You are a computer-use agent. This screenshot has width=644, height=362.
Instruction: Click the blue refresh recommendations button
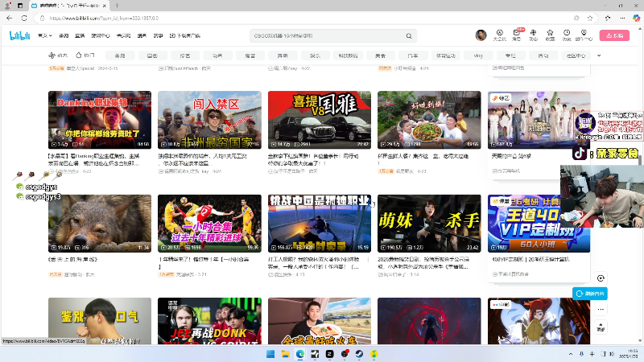tap(590, 294)
